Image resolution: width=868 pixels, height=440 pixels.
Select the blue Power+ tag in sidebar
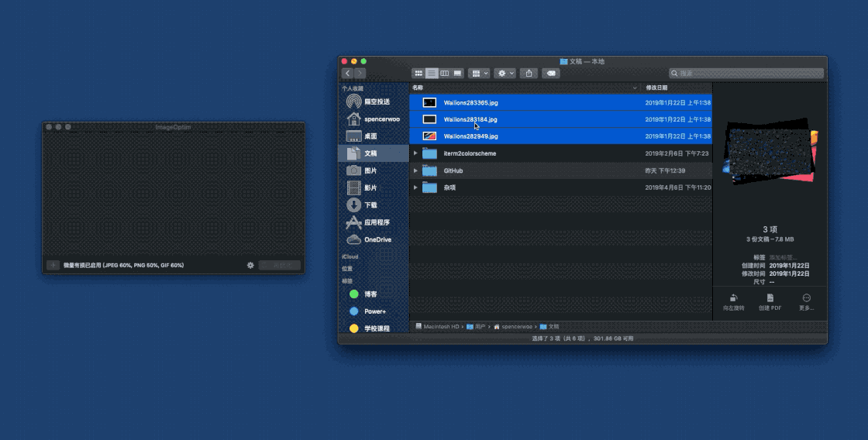(373, 311)
